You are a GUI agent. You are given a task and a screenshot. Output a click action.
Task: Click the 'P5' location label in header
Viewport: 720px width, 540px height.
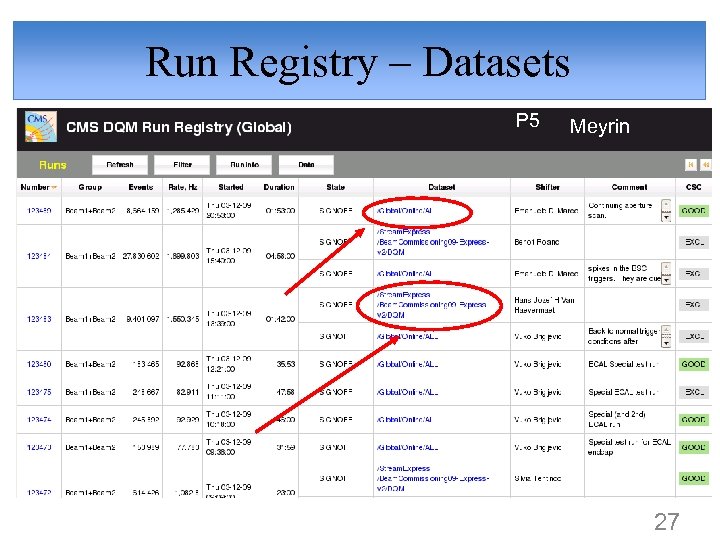528,121
